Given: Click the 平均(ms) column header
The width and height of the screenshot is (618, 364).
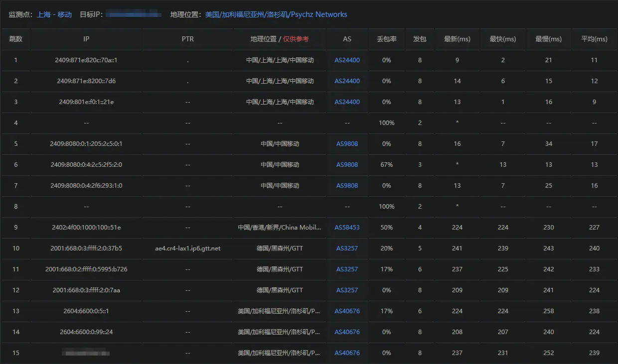Looking at the screenshot, I should click(x=594, y=39).
